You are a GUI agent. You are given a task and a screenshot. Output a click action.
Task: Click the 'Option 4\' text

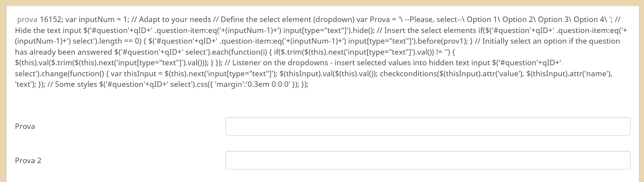[590, 19]
